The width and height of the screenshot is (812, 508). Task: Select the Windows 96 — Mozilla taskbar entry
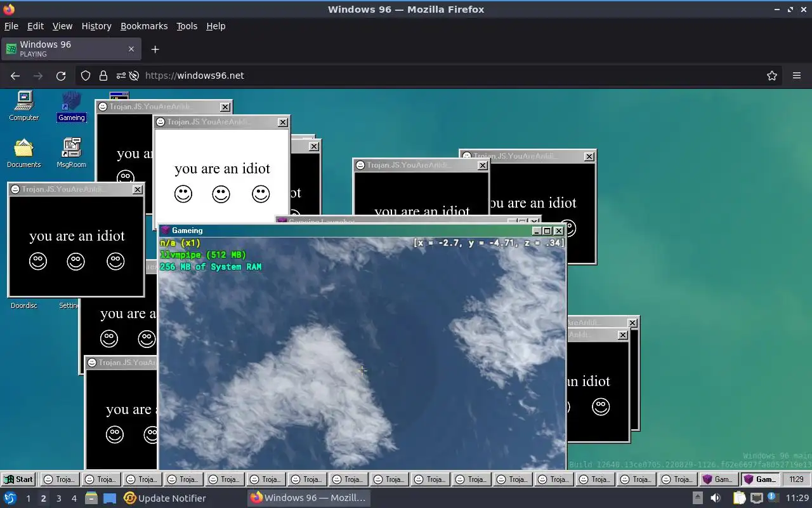point(308,498)
